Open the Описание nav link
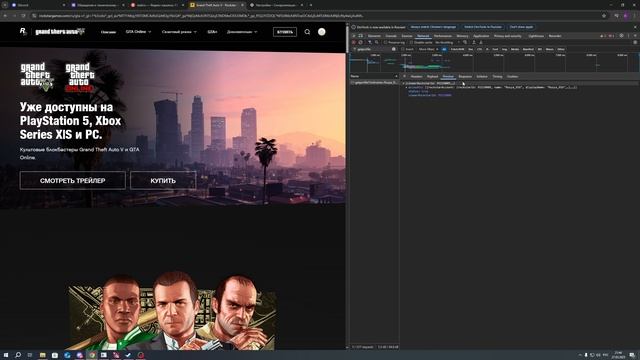 coord(108,32)
